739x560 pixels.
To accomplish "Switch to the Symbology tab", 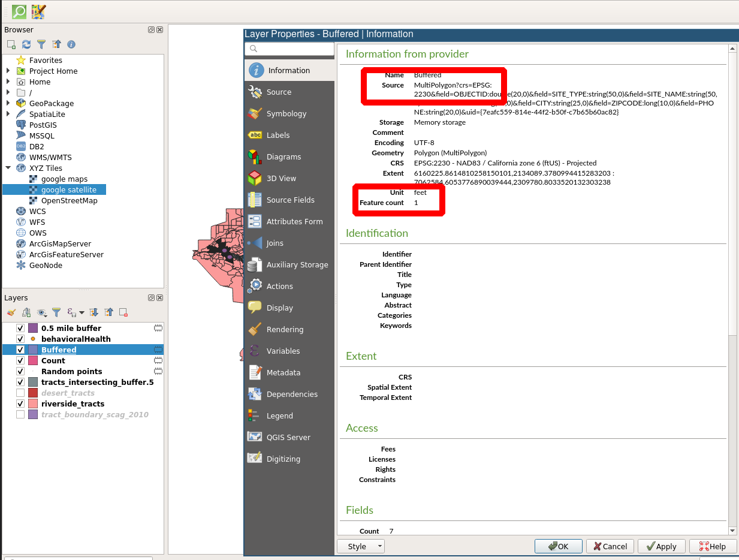I will [x=286, y=114].
